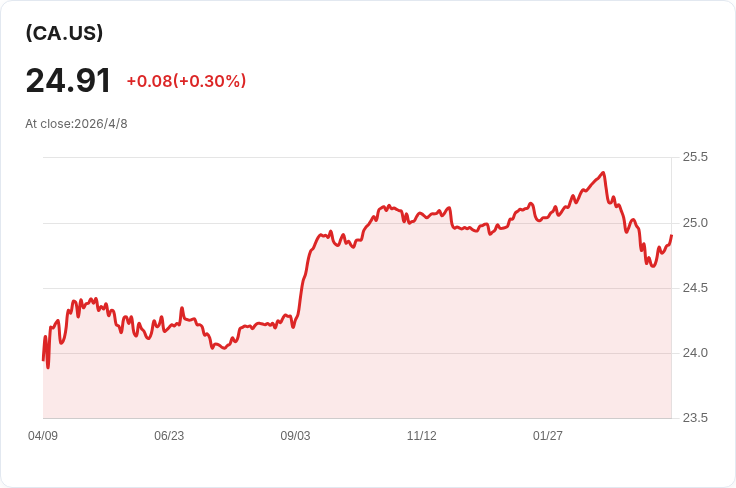Click the +0.08(+0.30%) price change text

pos(186,81)
